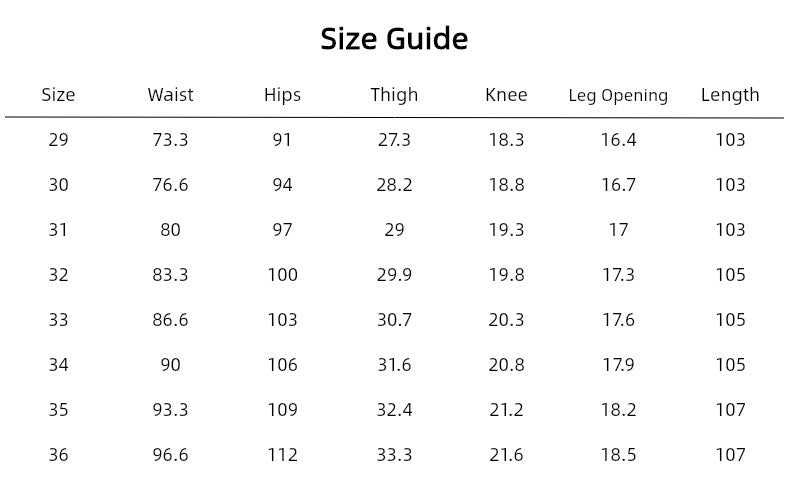Image resolution: width=789 pixels, height=490 pixels.
Task: Click the Size column header
Action: point(58,95)
